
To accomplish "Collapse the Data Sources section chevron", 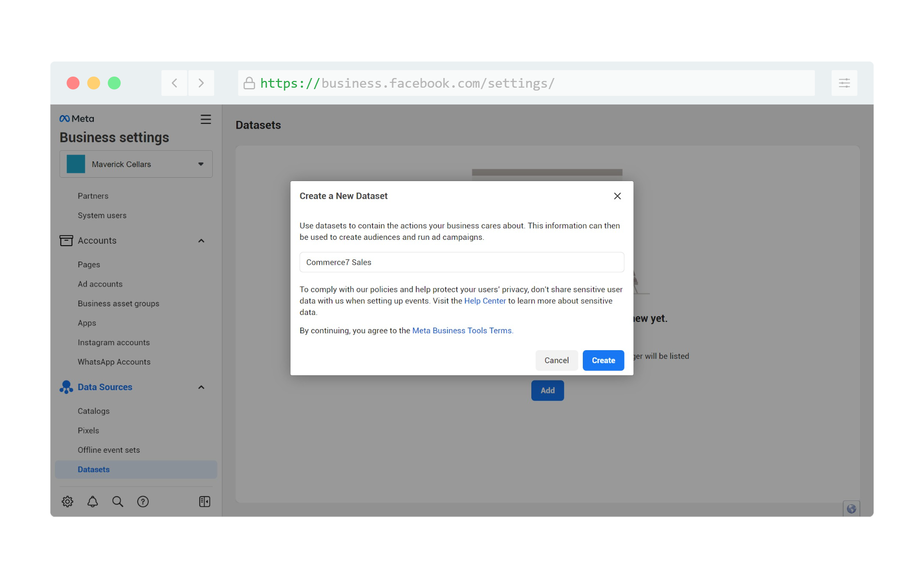I will coord(201,387).
